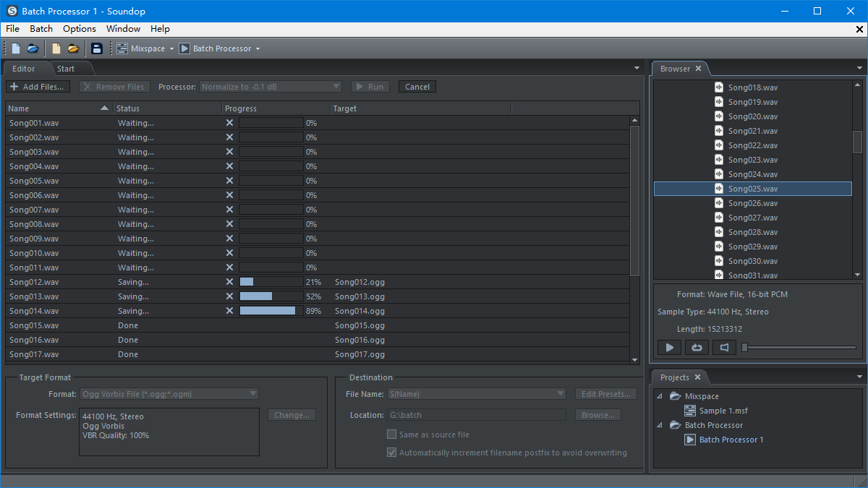Expand the Batch Processor workspace dropdown

(258, 48)
